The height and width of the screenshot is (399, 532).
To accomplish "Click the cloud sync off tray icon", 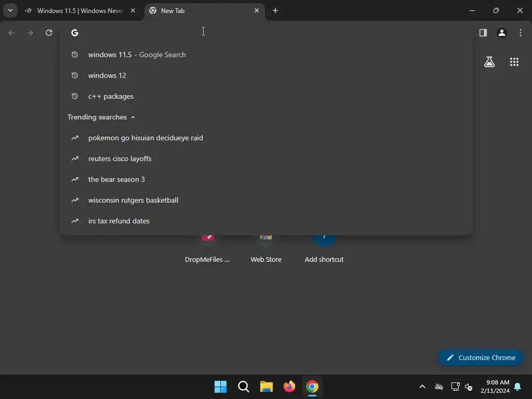I will pos(439,387).
